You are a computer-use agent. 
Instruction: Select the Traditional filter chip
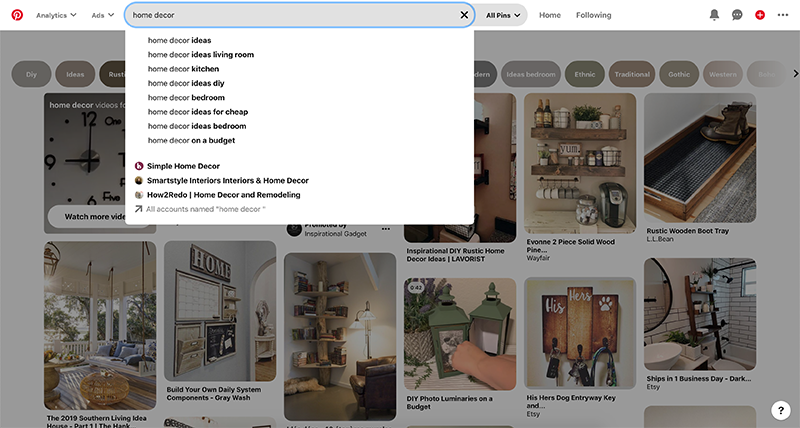point(632,74)
